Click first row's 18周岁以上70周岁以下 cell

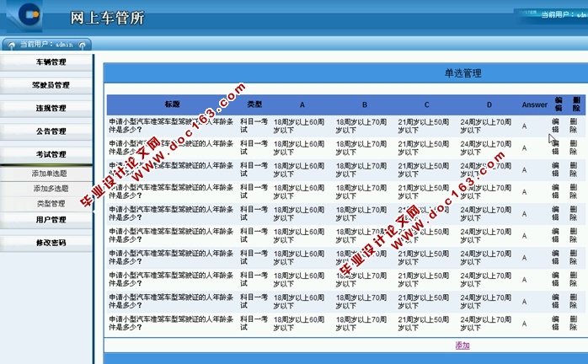click(361, 126)
